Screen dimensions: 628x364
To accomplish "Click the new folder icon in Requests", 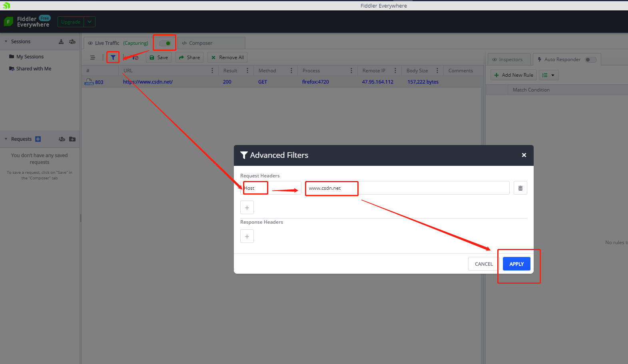I will click(x=72, y=139).
